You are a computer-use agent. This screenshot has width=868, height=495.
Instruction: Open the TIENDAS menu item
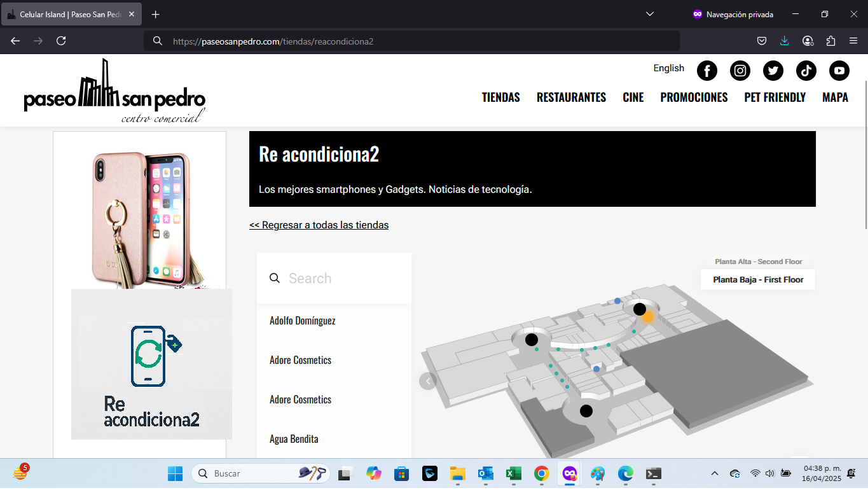501,97
